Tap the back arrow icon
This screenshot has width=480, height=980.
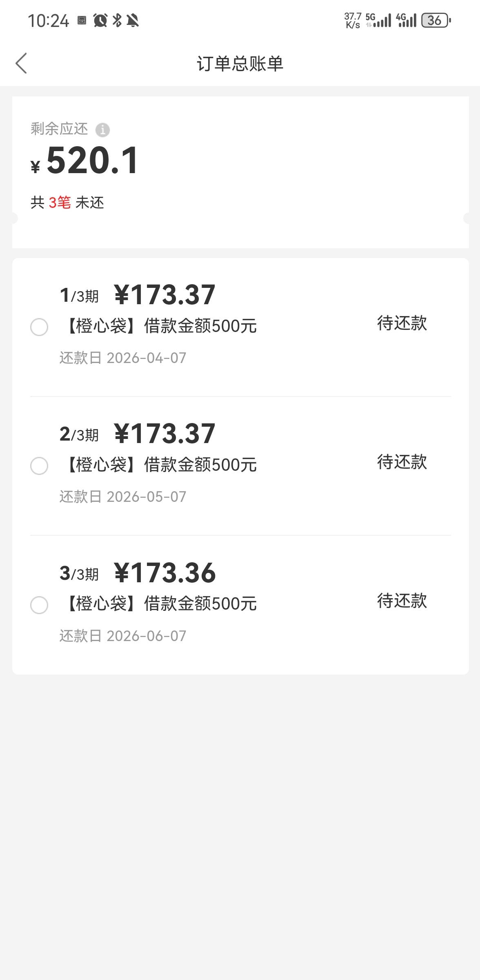21,63
